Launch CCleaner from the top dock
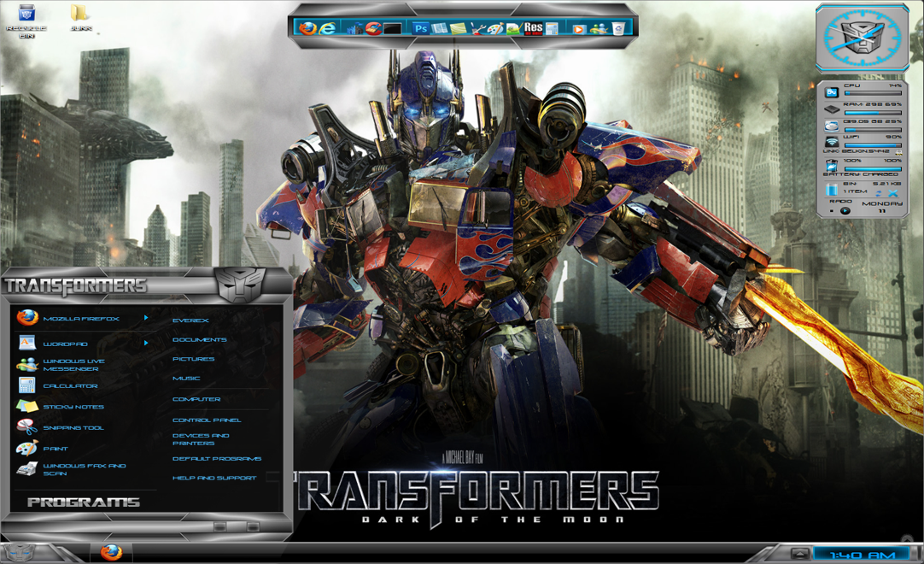 coord(373,28)
